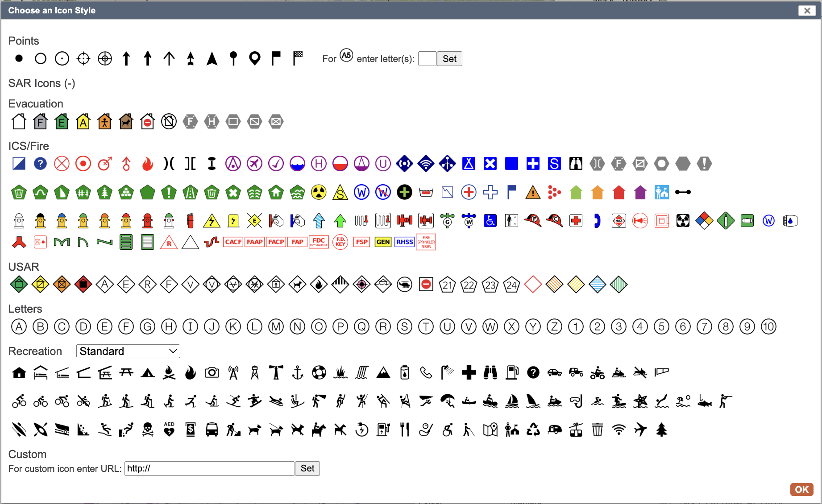Close the Choose an Icon Style dialog
The width and height of the screenshot is (822, 504).
807,11
